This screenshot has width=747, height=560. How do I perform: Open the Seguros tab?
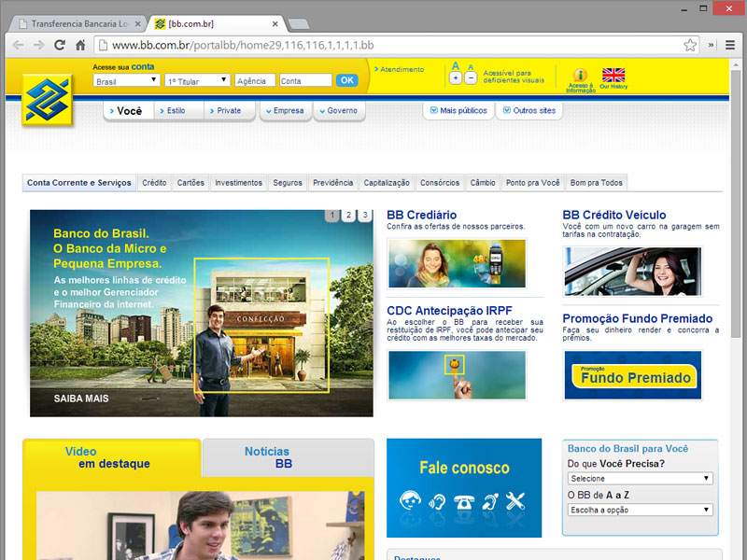[x=288, y=183]
